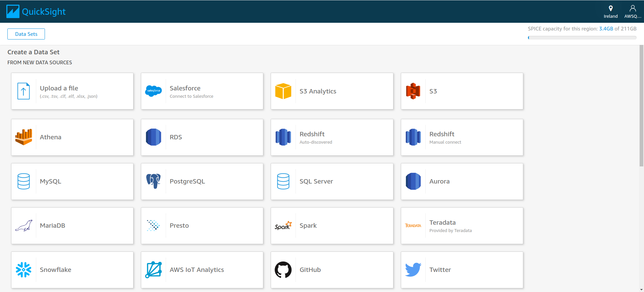Viewport: 644px width, 292px height.
Task: Click the AWS IoT Analytics label
Action: click(x=197, y=270)
